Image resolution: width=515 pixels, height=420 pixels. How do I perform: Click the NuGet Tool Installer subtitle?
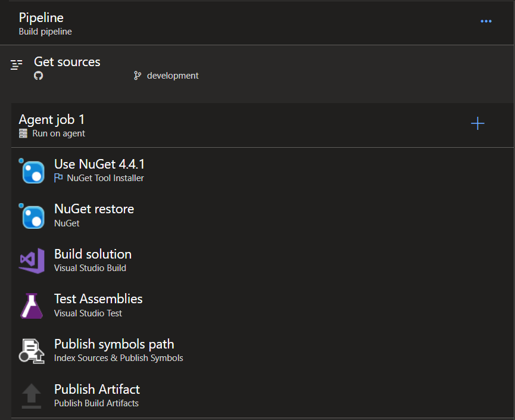pyautogui.click(x=105, y=178)
